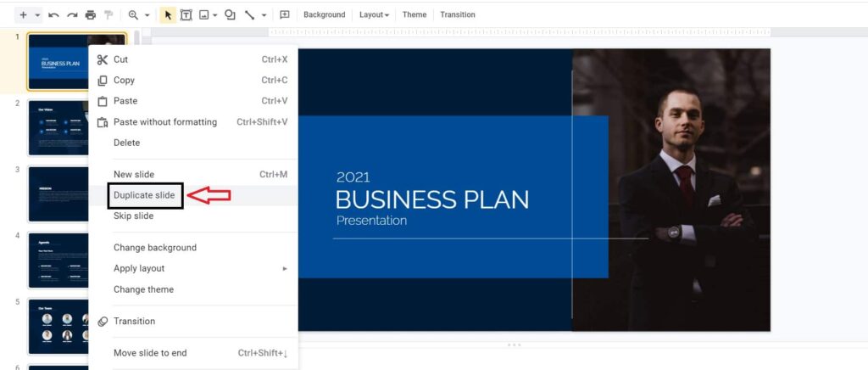Open the Layout dropdown
The height and width of the screenshot is (370, 868).
pyautogui.click(x=374, y=15)
